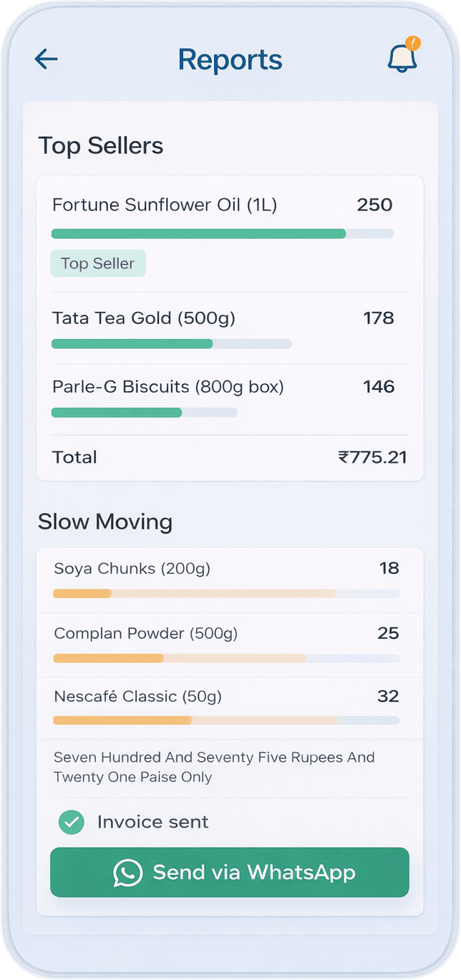
Task: Open the Soya Chunks item
Action: (132, 569)
